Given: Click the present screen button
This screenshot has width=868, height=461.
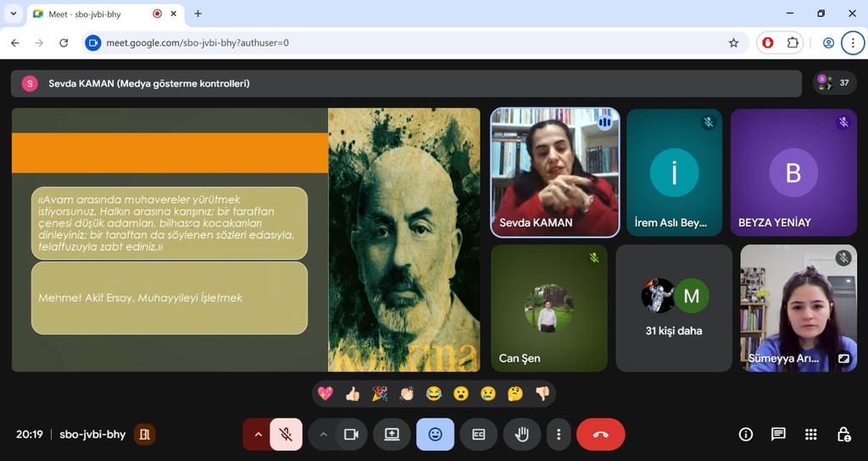Looking at the screenshot, I should point(392,435).
